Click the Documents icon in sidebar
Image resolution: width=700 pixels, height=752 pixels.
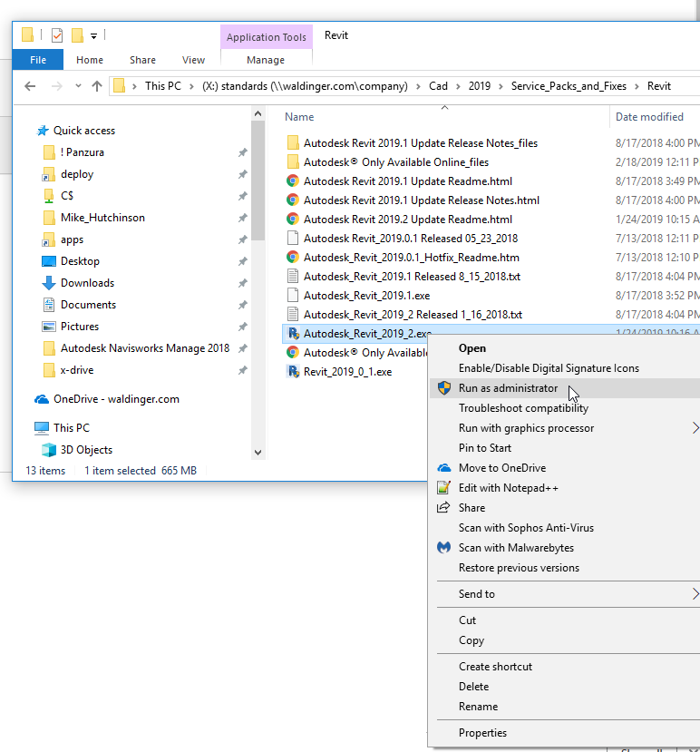click(48, 305)
